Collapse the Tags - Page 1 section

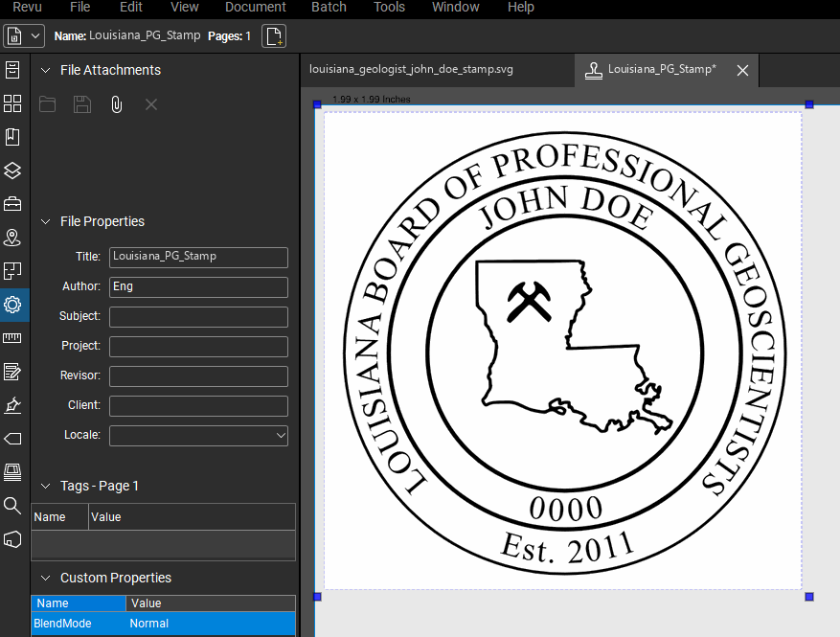(x=46, y=486)
